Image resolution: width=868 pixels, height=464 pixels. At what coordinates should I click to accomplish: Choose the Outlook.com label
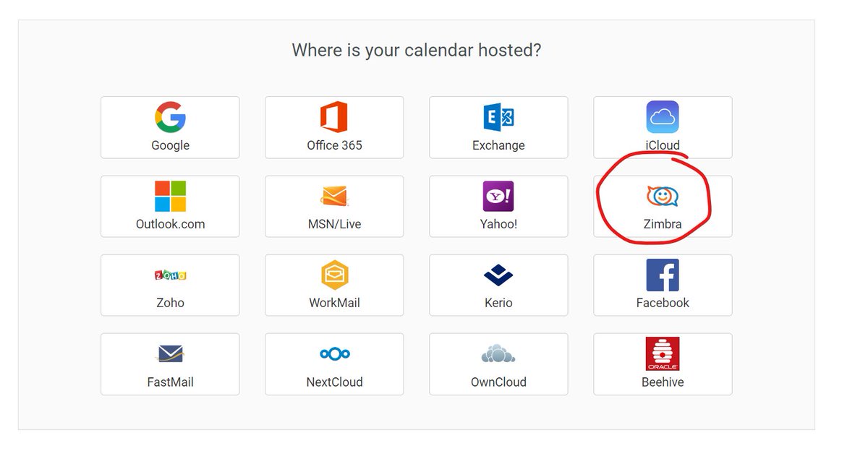tap(170, 224)
